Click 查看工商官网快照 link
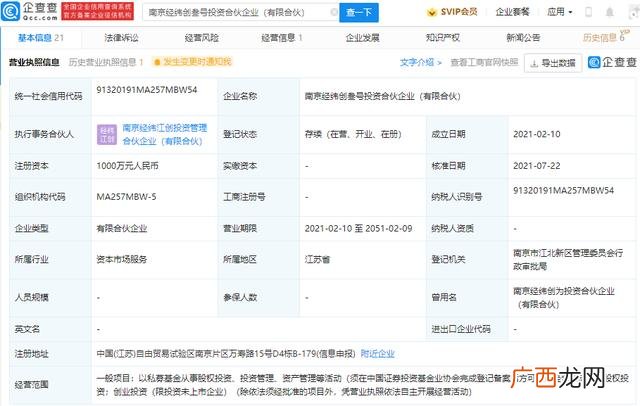Viewport: 640px width, 406px height. coord(484,62)
